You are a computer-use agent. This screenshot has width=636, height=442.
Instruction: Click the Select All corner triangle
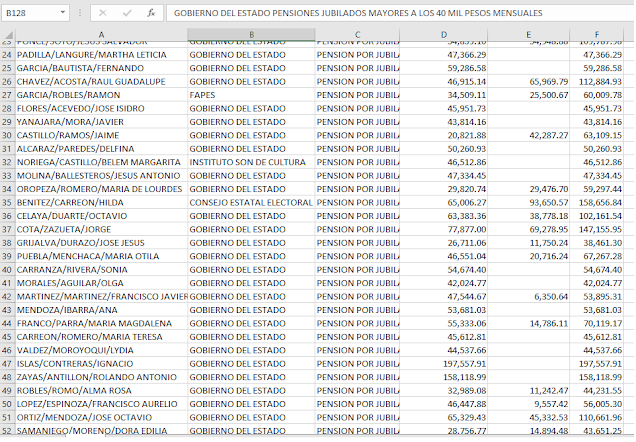(8, 35)
